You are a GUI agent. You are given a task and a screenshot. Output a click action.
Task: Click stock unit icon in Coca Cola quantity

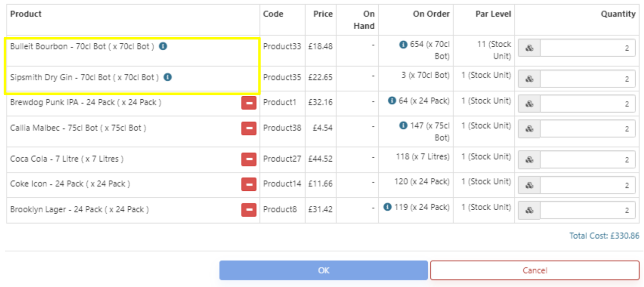[529, 160]
